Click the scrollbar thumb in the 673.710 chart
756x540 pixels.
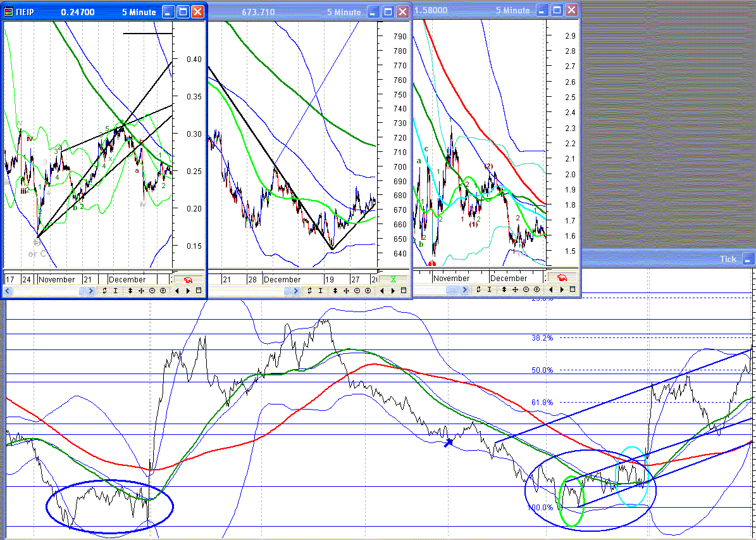(287, 291)
